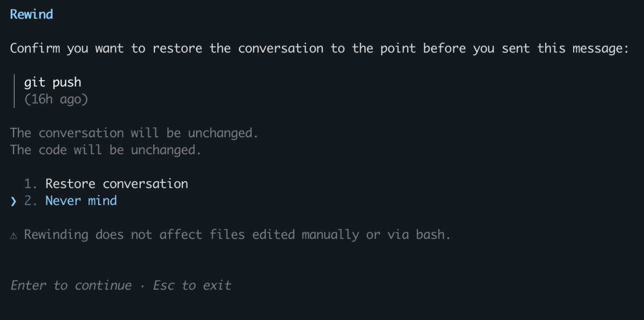Screen dimensions: 644x320
Task: Click the Confirm you want to restore prompt
Action: click(x=319, y=48)
